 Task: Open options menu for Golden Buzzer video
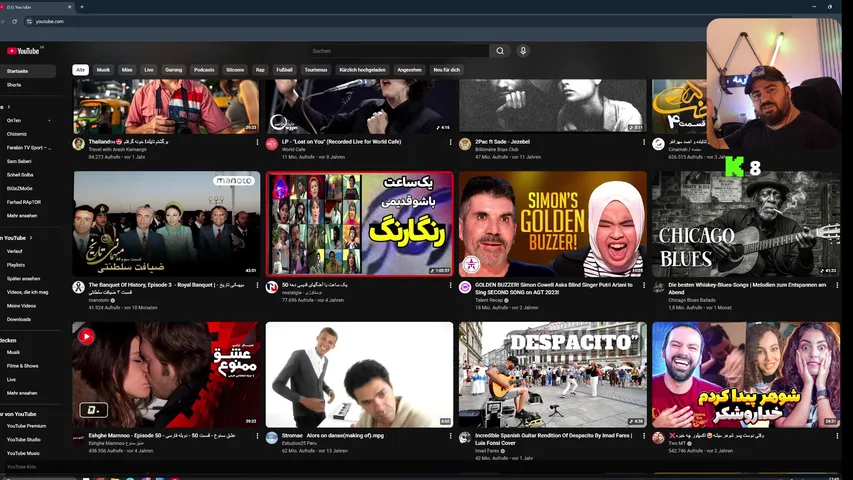pyautogui.click(x=644, y=285)
